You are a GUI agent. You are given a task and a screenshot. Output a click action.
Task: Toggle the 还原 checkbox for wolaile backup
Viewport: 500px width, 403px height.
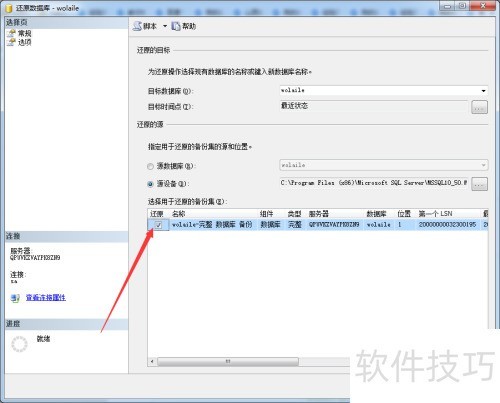pyautogui.click(x=158, y=225)
